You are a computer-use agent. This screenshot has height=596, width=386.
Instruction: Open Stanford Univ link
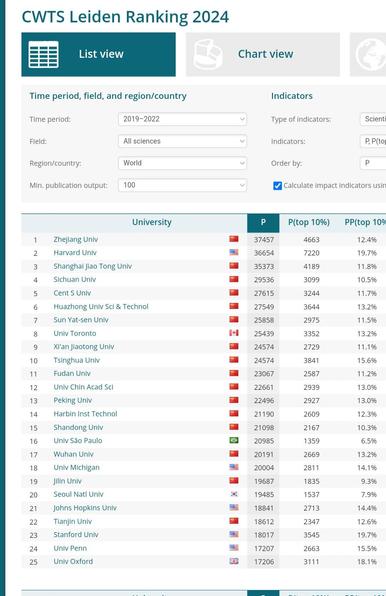76,534
